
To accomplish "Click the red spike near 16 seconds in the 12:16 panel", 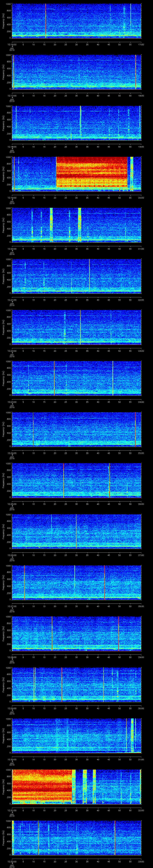I will coord(46,21).
